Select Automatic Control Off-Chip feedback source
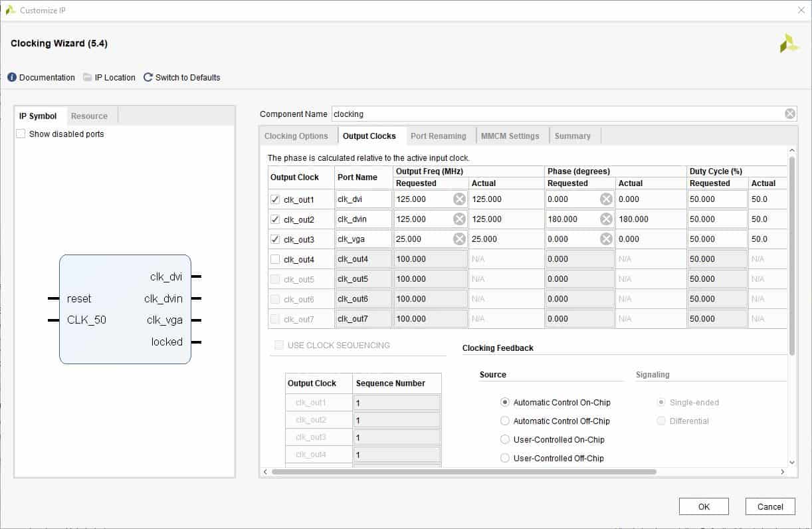This screenshot has height=529, width=812. [x=505, y=421]
